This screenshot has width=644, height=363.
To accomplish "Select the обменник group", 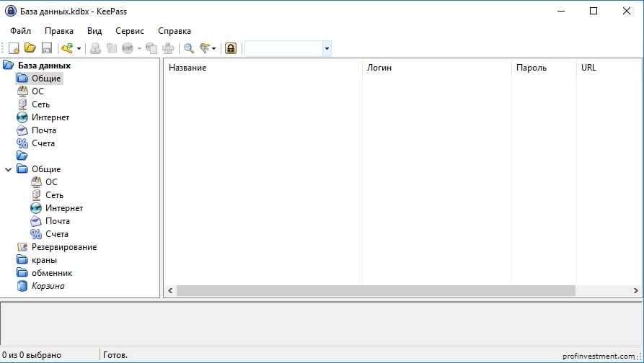I will (52, 273).
